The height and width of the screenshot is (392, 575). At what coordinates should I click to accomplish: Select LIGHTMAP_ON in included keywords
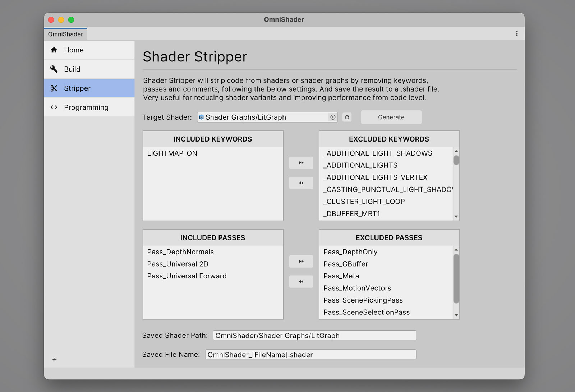click(213, 153)
